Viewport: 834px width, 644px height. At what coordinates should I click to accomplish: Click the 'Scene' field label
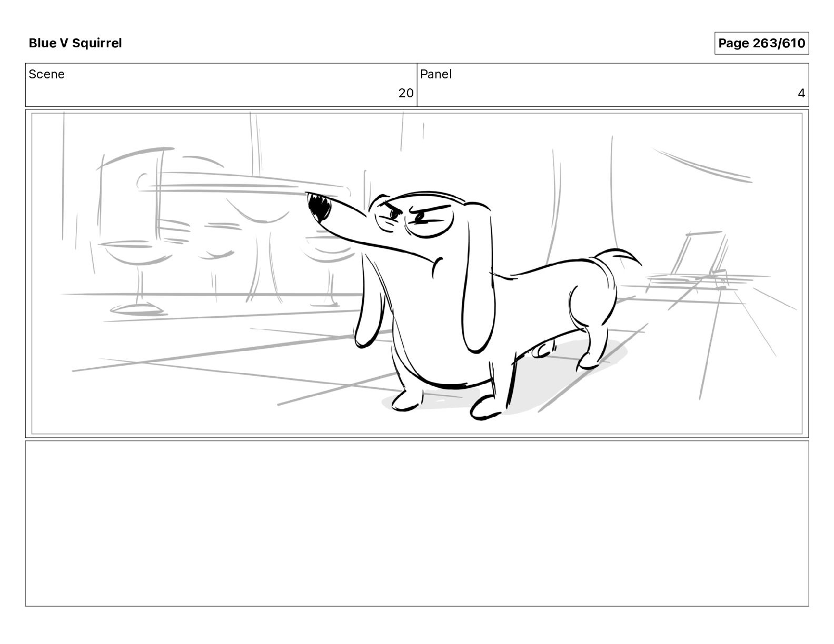[47, 74]
